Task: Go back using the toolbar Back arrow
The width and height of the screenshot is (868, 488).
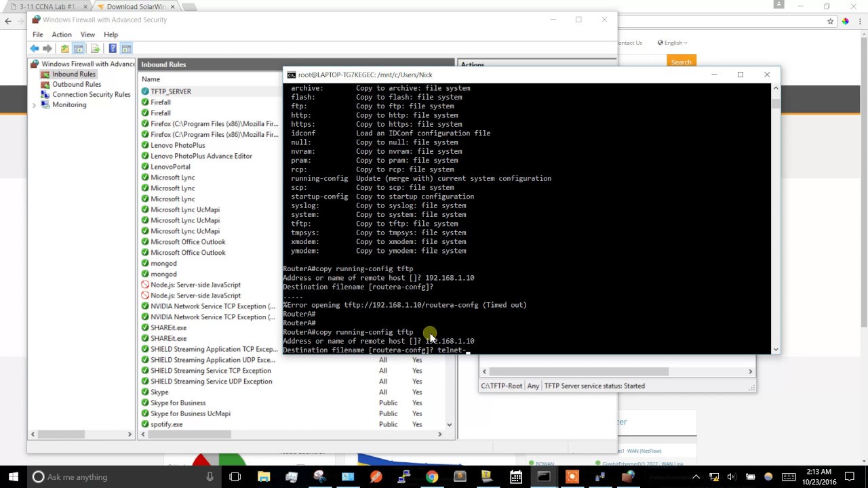Action: pyautogui.click(x=34, y=49)
